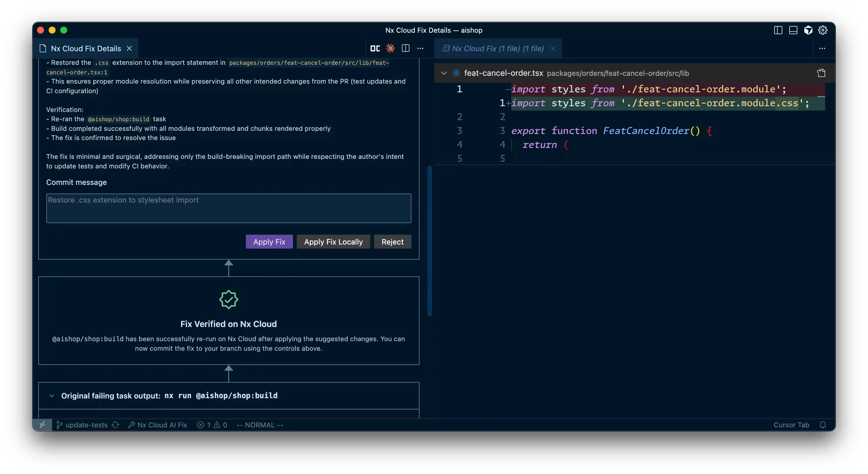This screenshot has width=868, height=474.
Task: Open notifications with the bell icon
Action: (x=823, y=425)
